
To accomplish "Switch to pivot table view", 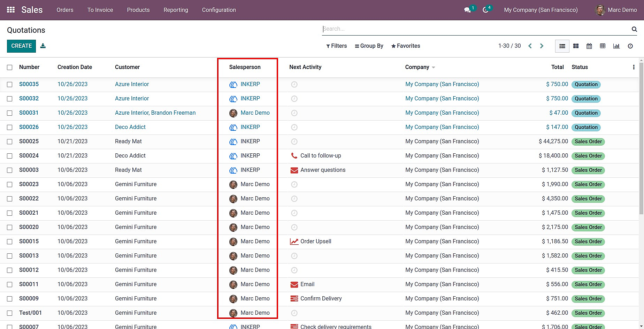I will point(603,46).
